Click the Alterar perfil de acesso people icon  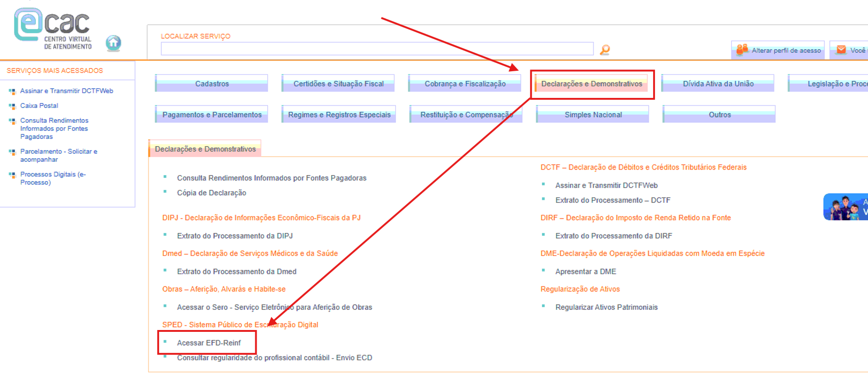point(742,50)
